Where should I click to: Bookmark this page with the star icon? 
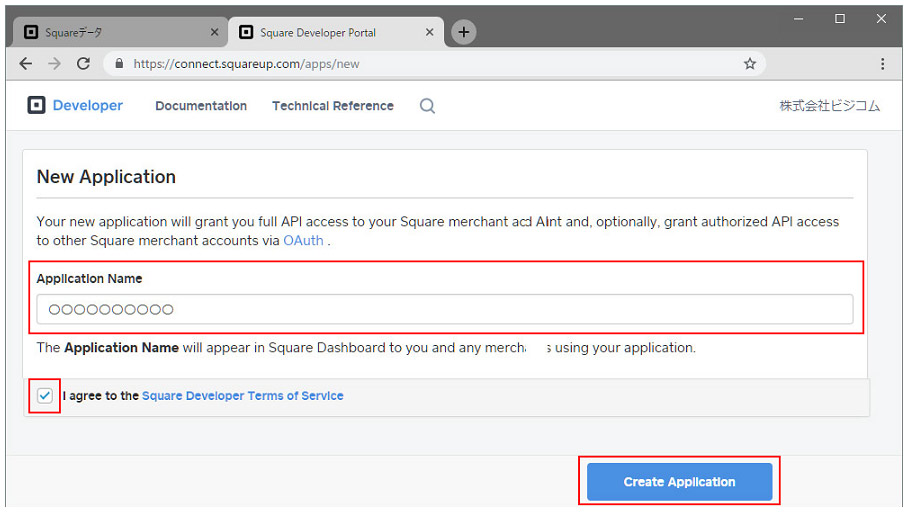[x=750, y=64]
